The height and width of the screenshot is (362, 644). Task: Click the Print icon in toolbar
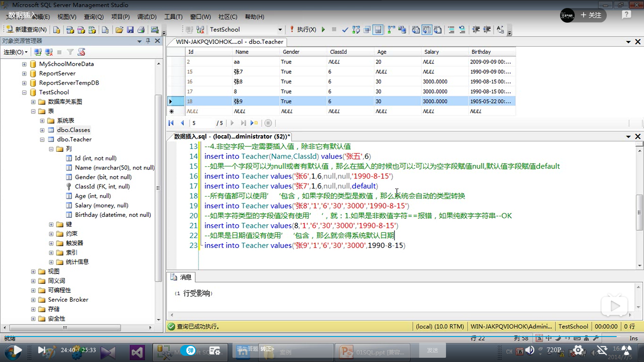pos(140,30)
